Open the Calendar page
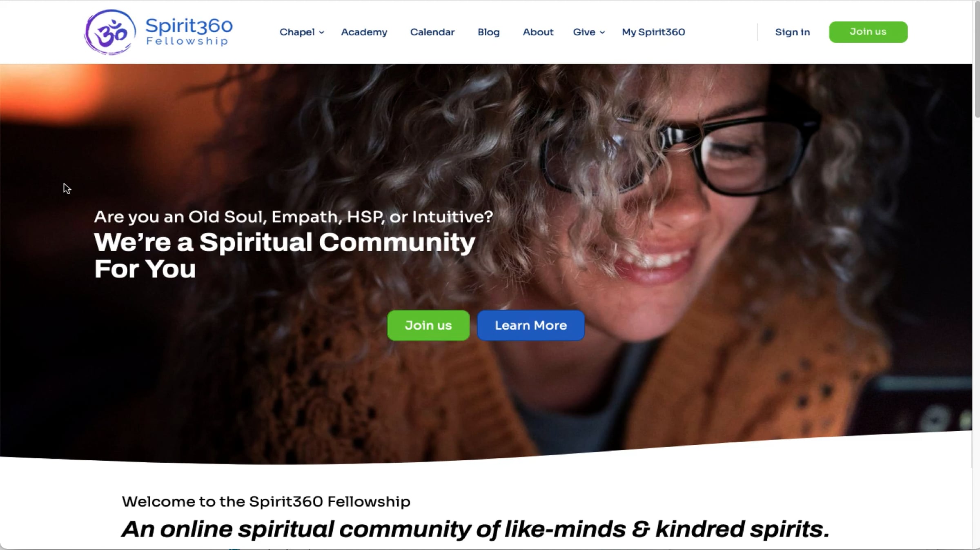This screenshot has height=550, width=980. [432, 32]
